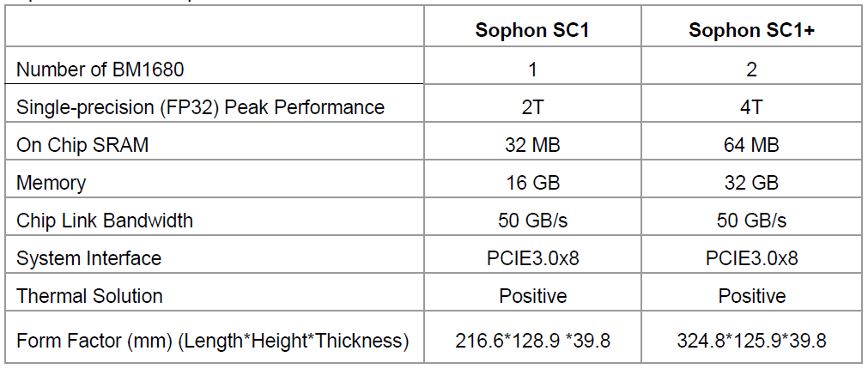
Task: Click the Chip Link Bandwidth label
Action: 105,221
